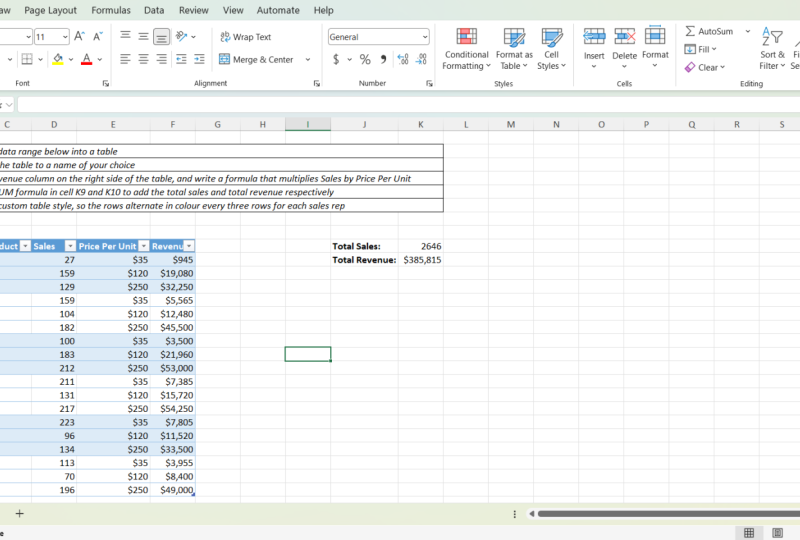Apply bottom align to cell contents

pyautogui.click(x=161, y=36)
